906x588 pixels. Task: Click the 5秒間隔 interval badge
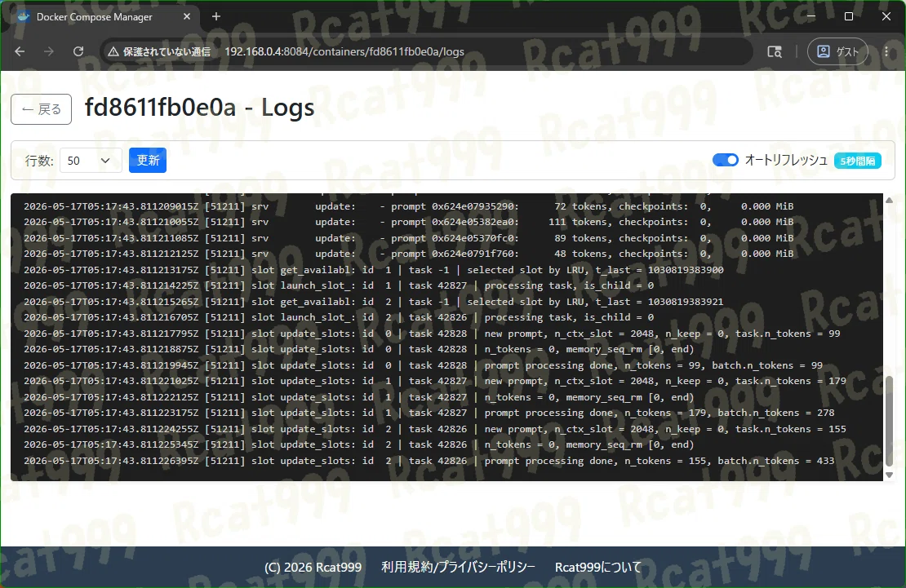pos(858,161)
